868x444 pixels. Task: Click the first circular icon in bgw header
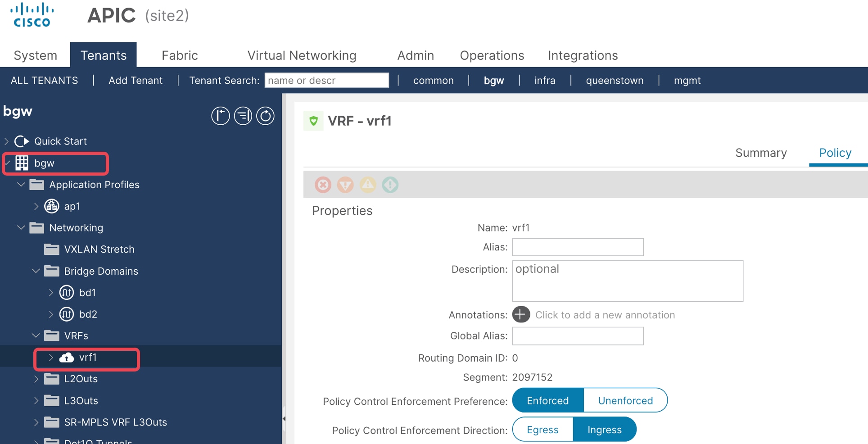click(221, 116)
